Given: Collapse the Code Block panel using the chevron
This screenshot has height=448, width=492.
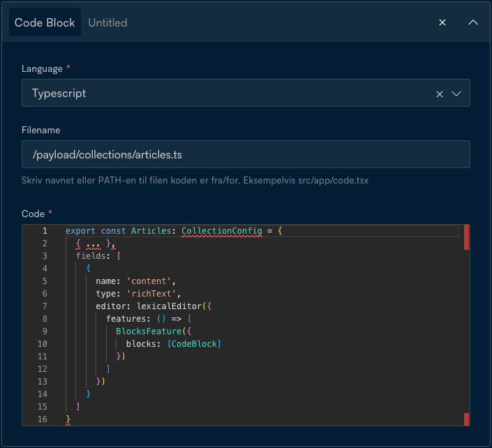Looking at the screenshot, I should pos(473,22).
